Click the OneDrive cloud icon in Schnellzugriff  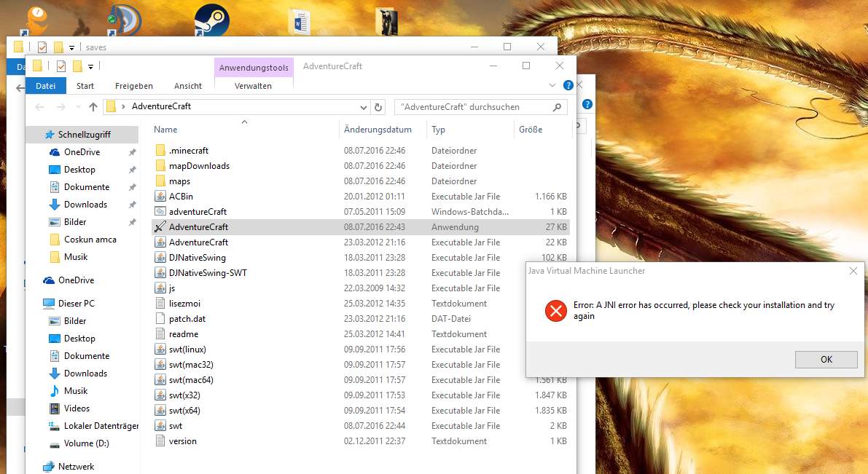coord(54,152)
